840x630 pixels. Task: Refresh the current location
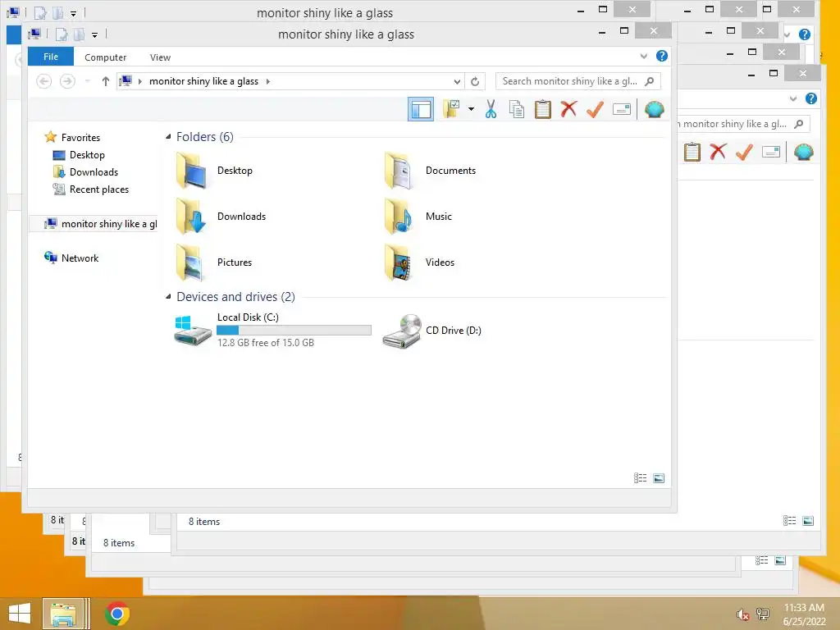[x=475, y=81]
